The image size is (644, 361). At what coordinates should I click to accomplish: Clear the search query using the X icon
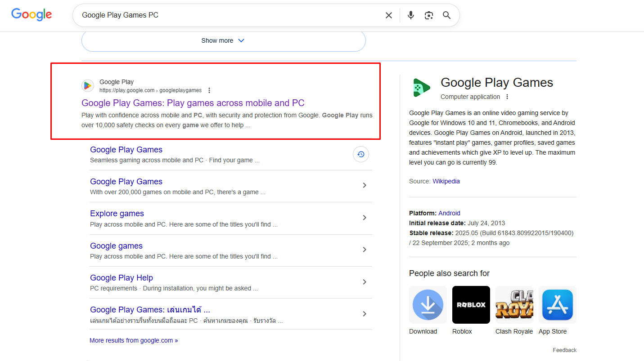388,15
